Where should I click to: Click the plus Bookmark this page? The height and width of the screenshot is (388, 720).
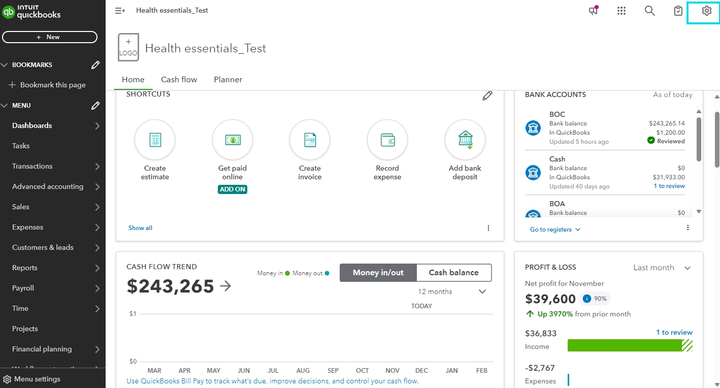47,85
